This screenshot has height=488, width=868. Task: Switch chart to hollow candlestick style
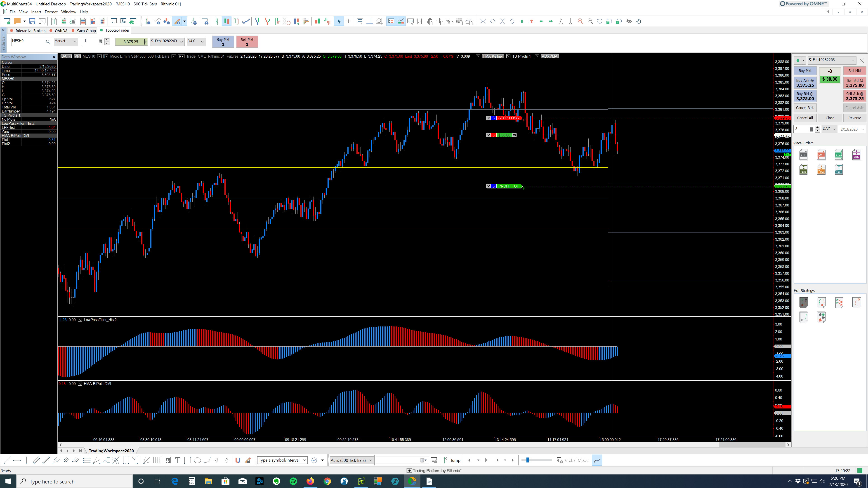236,21
